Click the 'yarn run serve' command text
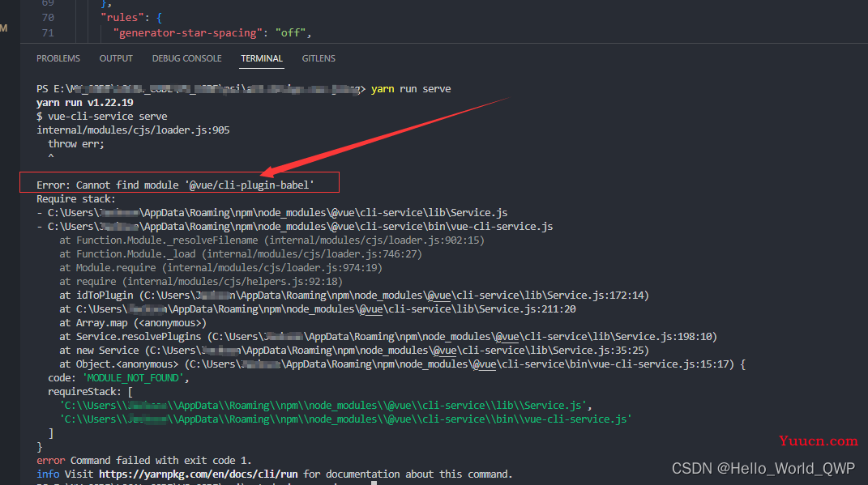Viewport: 868px width, 485px height. [411, 88]
